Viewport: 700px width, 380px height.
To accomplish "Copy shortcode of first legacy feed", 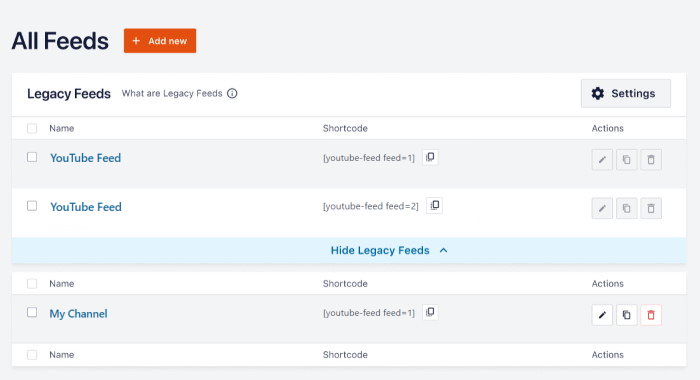I will (x=430, y=157).
